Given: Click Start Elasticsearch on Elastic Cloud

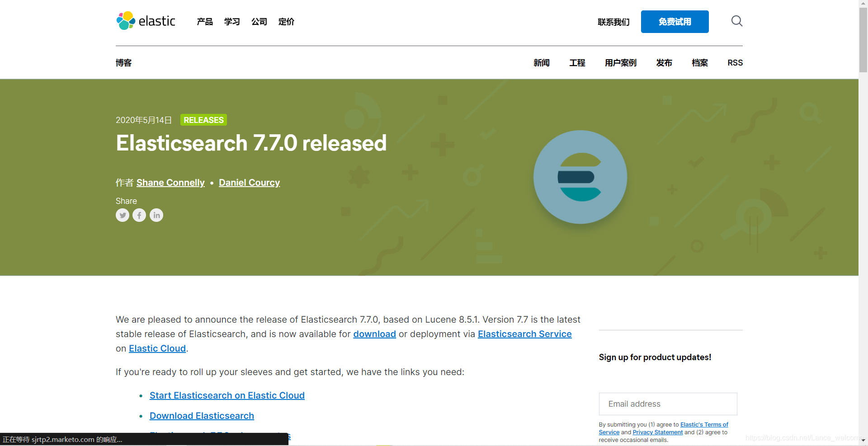Looking at the screenshot, I should (x=227, y=395).
